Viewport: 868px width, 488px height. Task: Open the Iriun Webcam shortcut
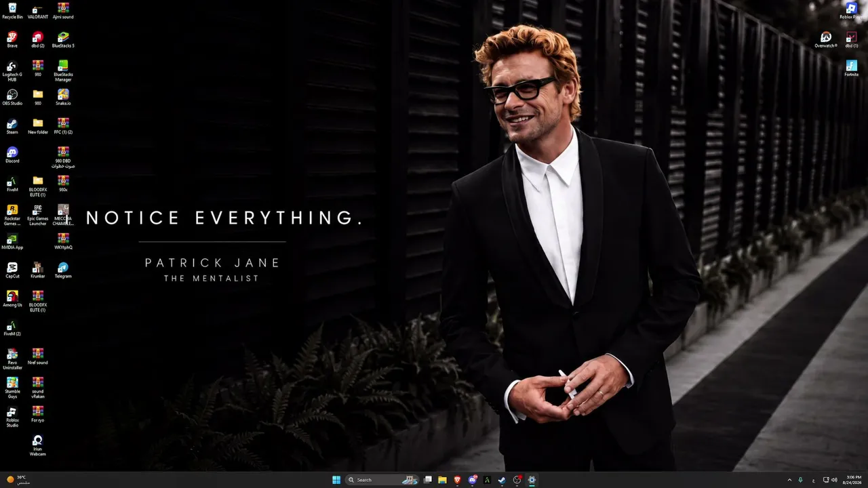point(38,446)
